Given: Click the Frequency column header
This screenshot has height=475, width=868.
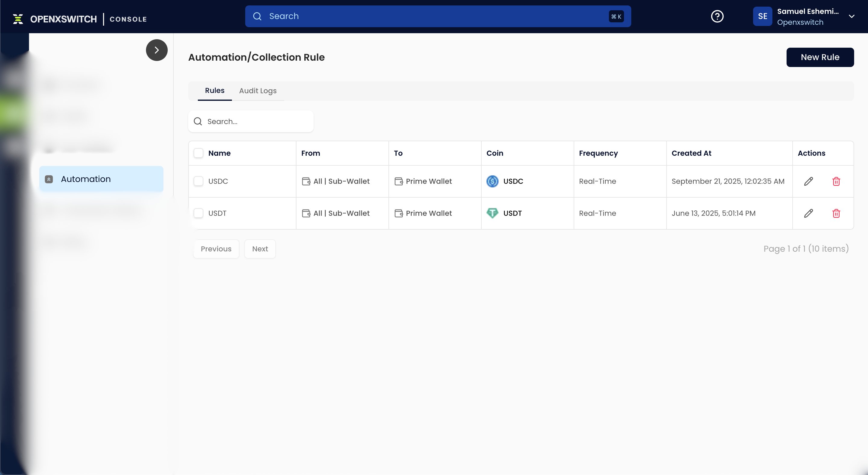Looking at the screenshot, I should click(598, 153).
